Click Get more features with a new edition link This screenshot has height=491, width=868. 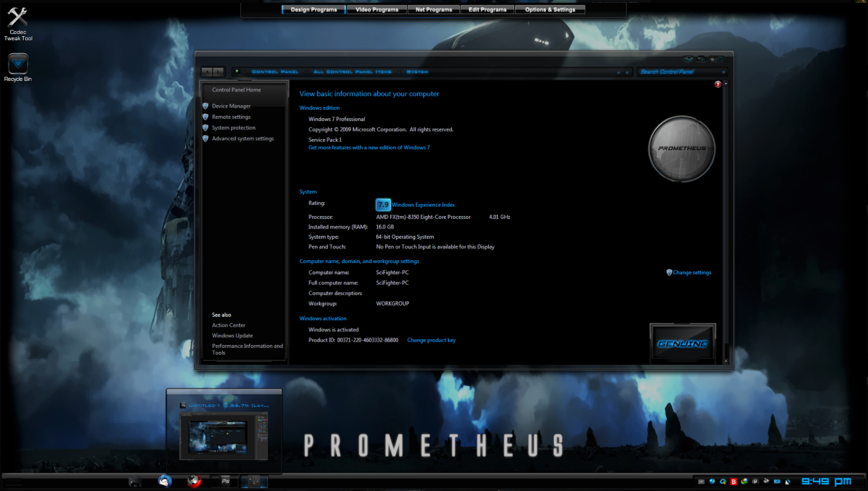(x=369, y=148)
